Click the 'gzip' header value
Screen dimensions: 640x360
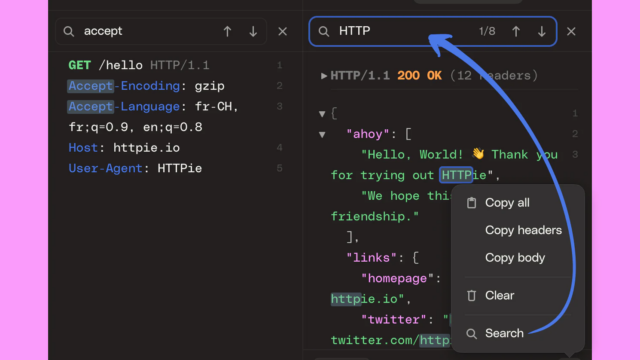click(209, 86)
